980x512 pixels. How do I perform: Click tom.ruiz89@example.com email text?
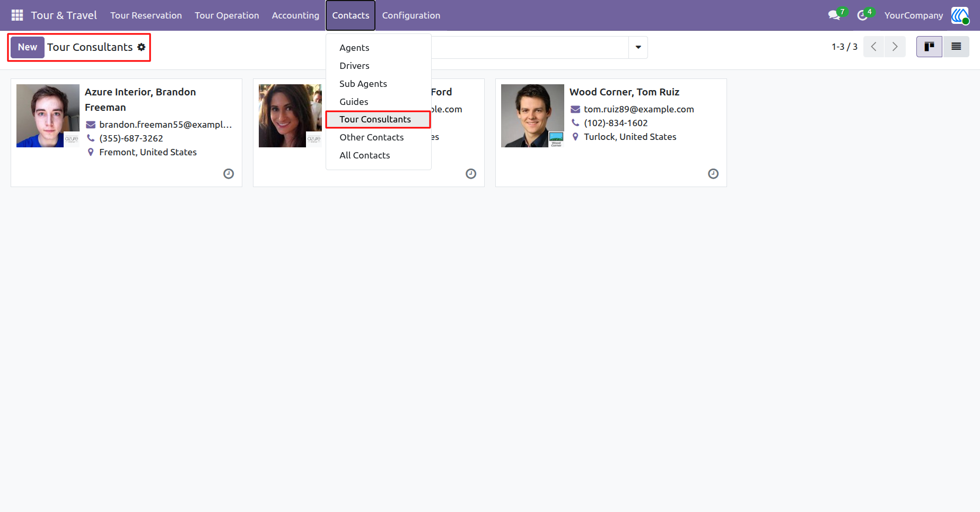click(x=639, y=109)
